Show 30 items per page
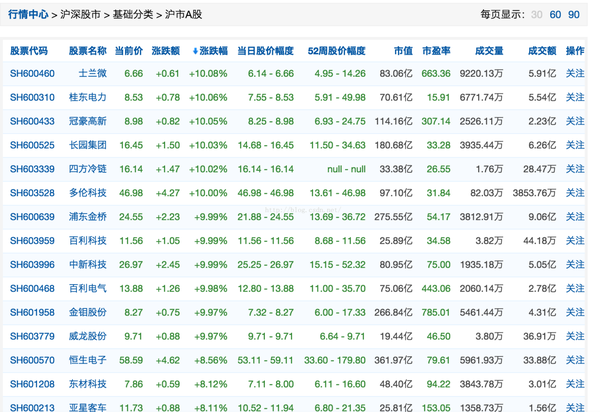This screenshot has height=412, width=600. (536, 15)
